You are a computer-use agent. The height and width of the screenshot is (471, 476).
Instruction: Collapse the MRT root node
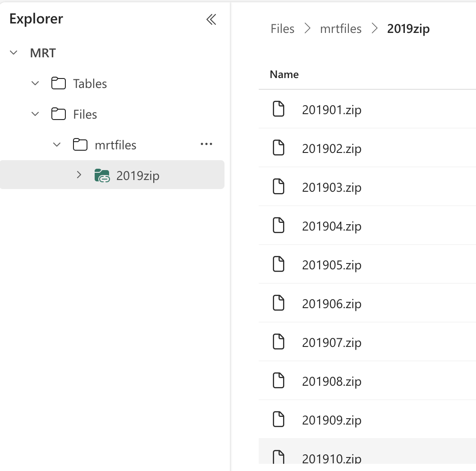tap(14, 53)
